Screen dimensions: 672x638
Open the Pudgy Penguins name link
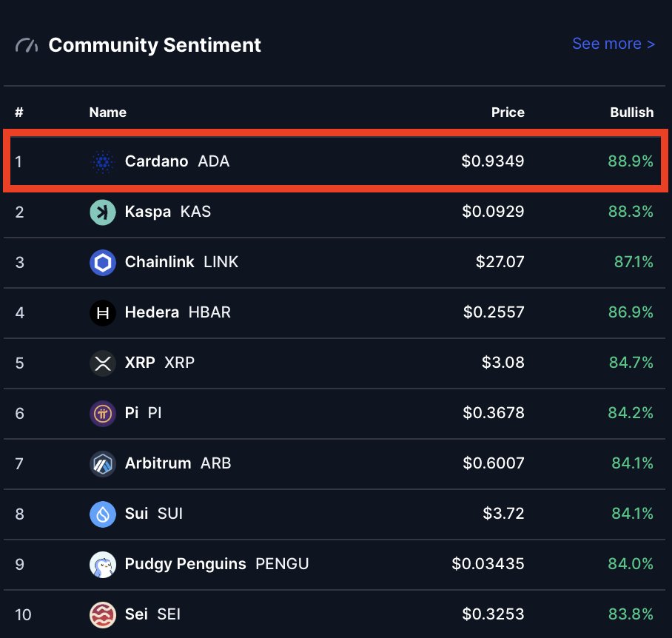(x=185, y=564)
